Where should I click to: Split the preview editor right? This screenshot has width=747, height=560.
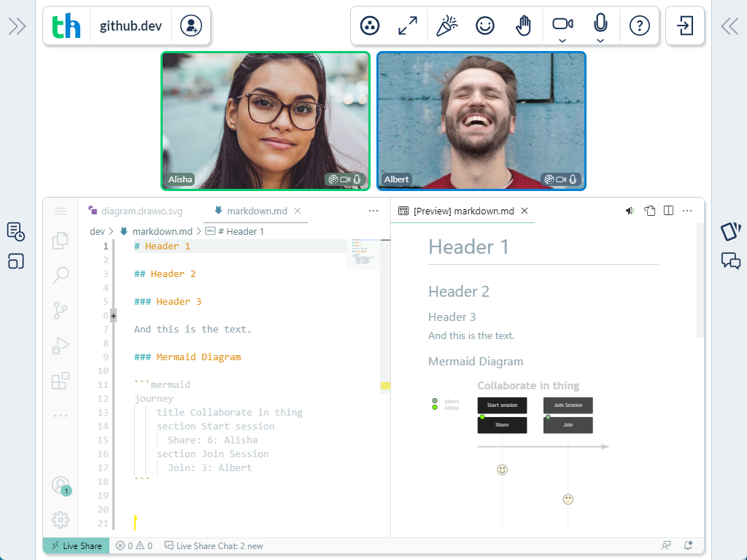[668, 211]
